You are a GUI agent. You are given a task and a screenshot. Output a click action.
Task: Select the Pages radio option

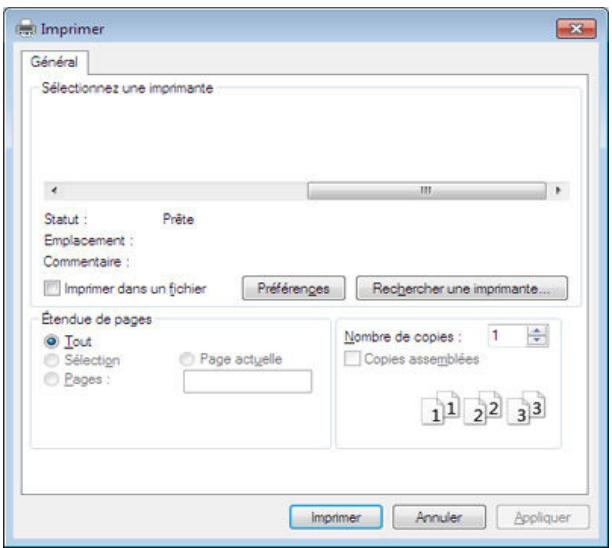51,379
